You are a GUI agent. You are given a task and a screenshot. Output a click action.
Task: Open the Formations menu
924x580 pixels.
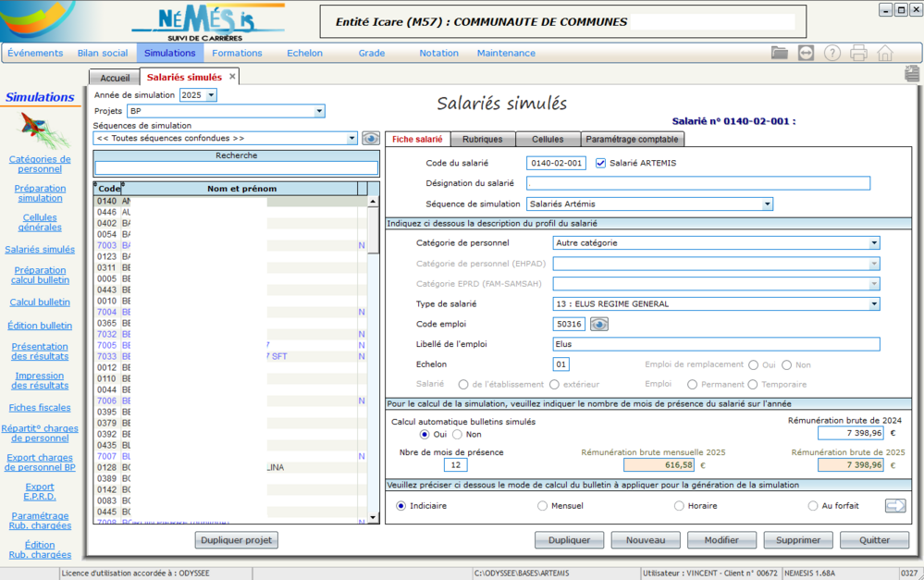coord(237,53)
